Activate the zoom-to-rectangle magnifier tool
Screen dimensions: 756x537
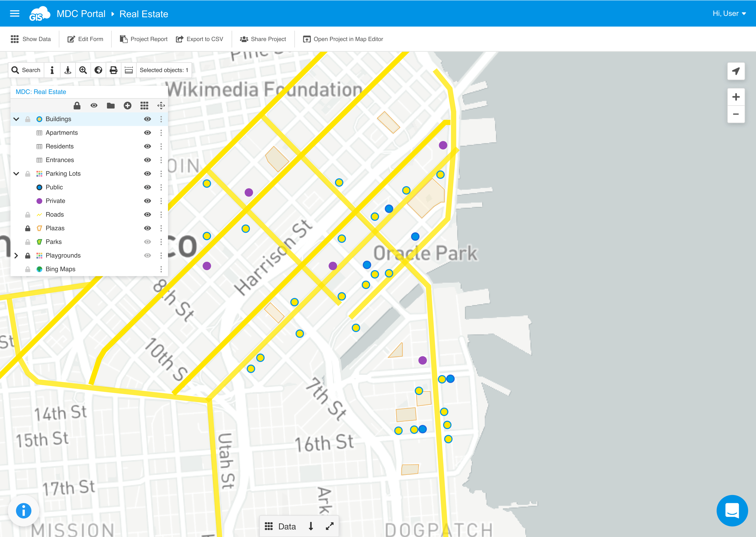(x=83, y=70)
